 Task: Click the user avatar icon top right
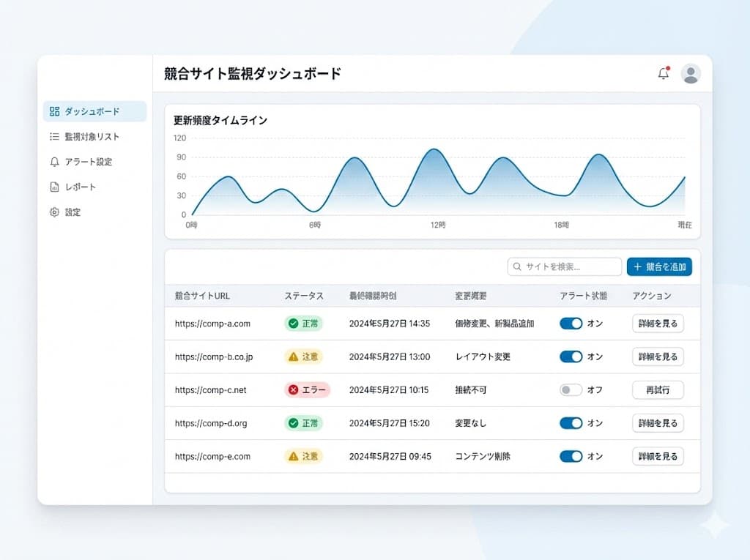pos(689,73)
